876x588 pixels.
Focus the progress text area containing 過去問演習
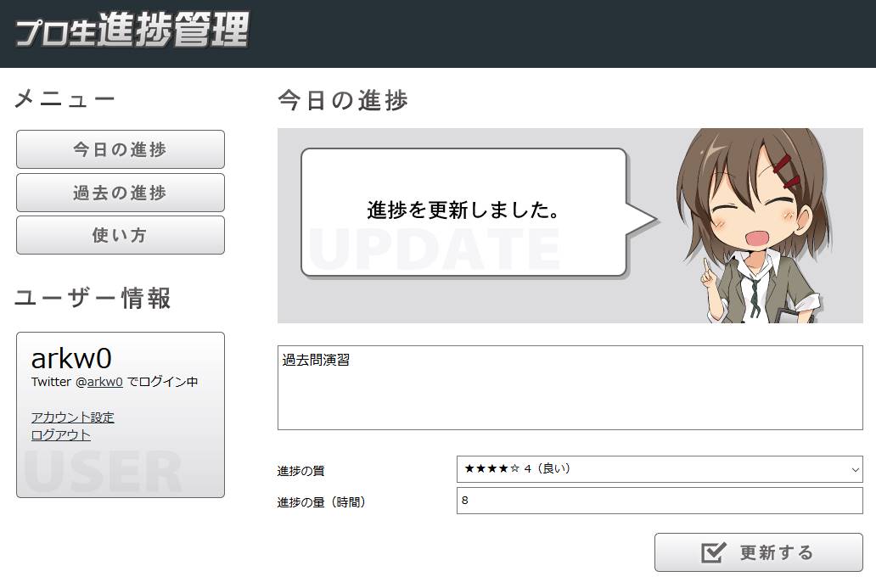click(570, 388)
